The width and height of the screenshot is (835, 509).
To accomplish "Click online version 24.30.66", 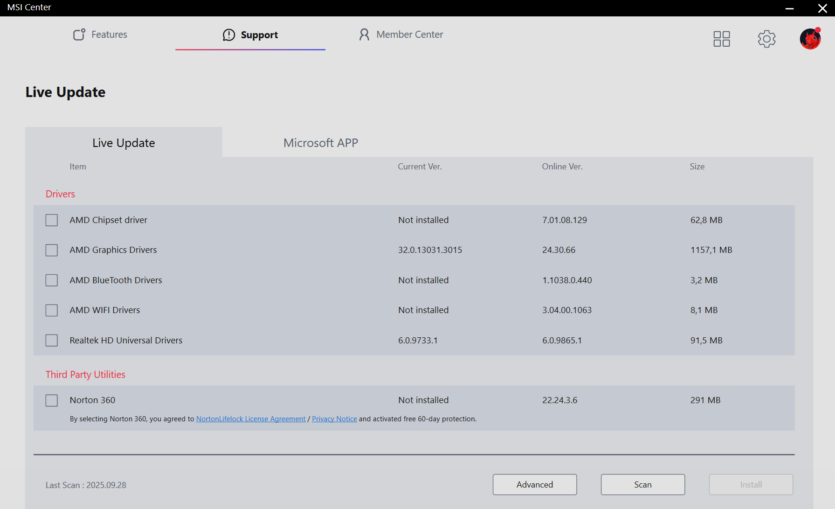I will pyautogui.click(x=559, y=250).
